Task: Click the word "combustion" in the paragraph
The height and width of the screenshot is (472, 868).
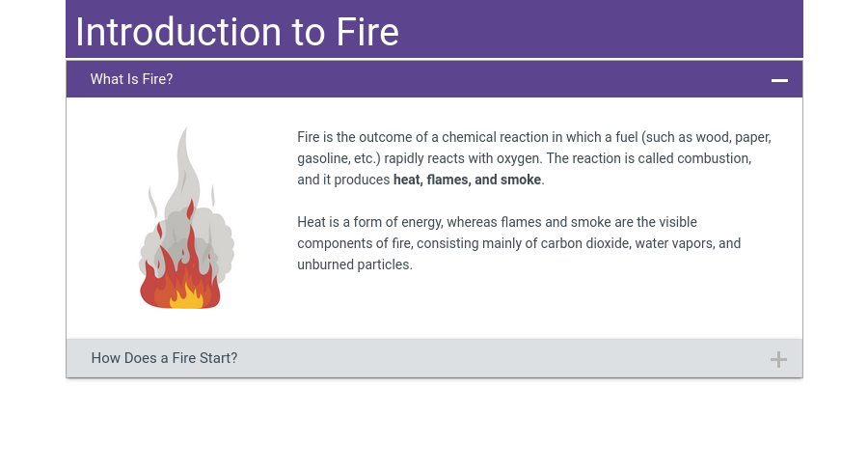Action: (x=714, y=158)
